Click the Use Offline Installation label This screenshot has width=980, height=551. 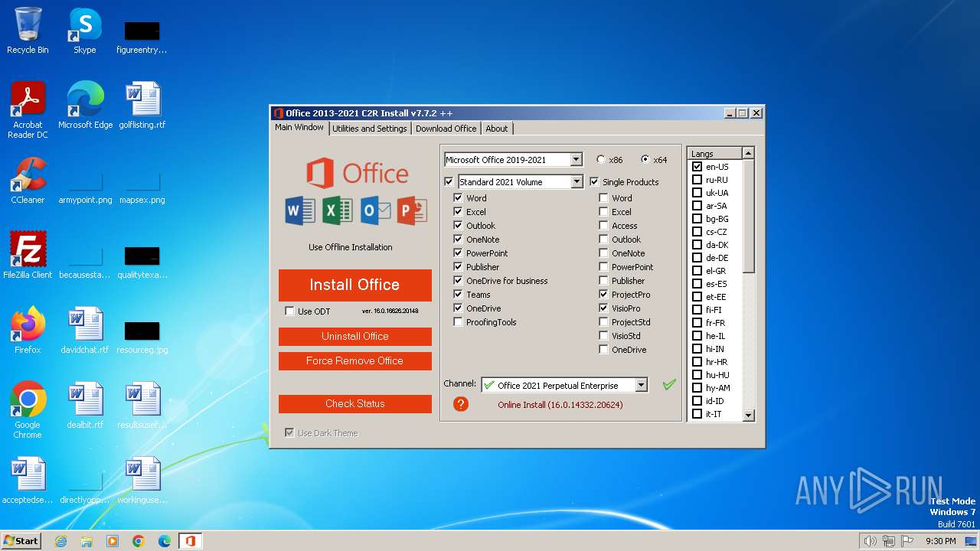(x=351, y=247)
